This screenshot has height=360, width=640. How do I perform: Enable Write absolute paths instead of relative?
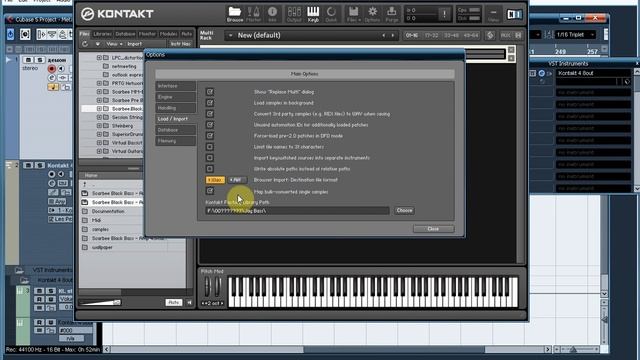pyautogui.click(x=210, y=169)
